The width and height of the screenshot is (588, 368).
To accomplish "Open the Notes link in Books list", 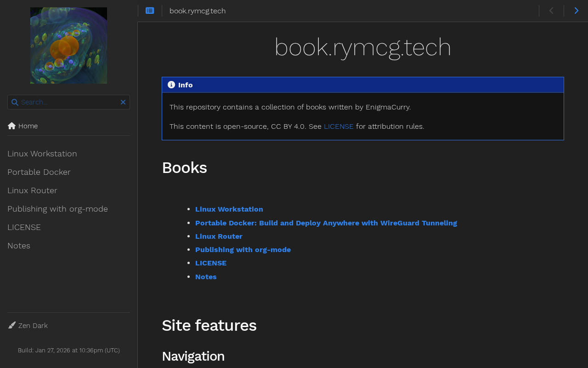I will click(x=206, y=277).
